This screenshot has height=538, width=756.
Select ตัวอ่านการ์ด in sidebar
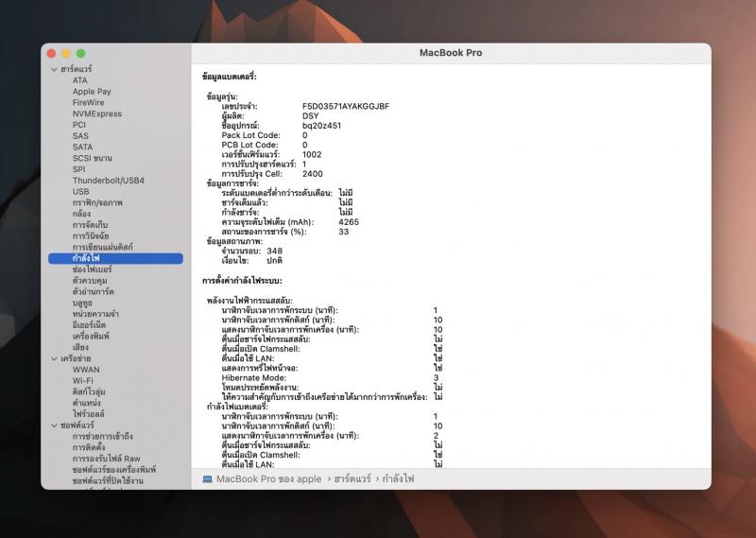[93, 291]
